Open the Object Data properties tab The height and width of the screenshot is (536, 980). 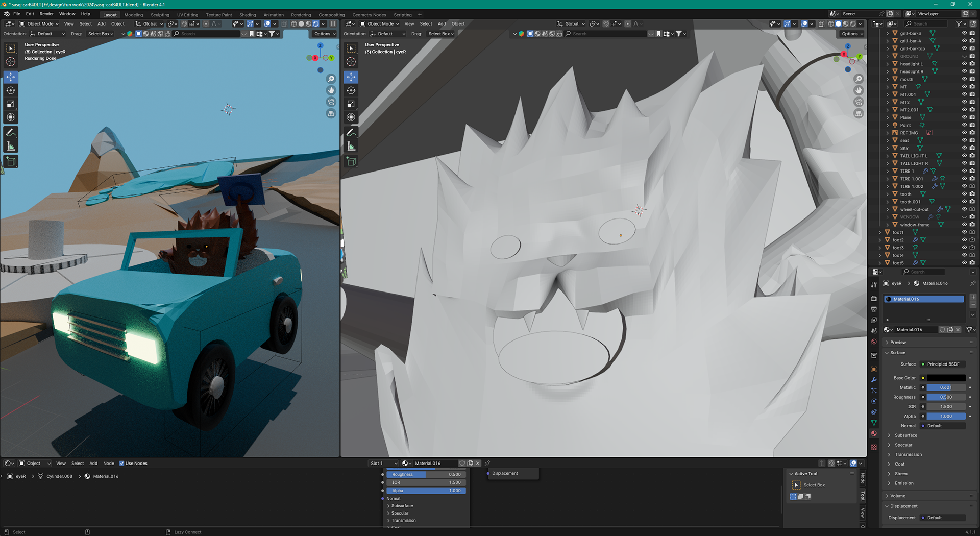tap(874, 423)
